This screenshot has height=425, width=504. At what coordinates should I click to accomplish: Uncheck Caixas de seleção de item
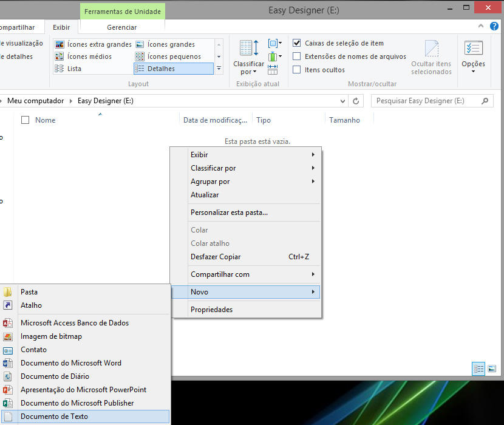(297, 43)
